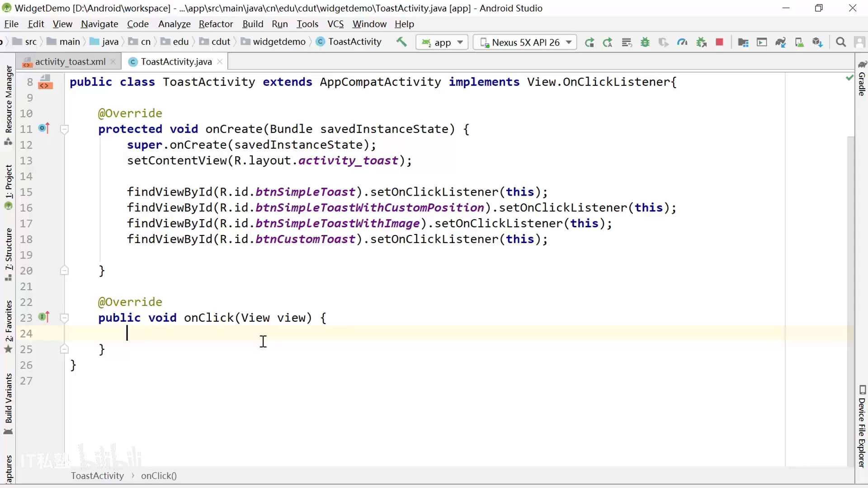Switch to the activity_toast.xml tab
Screen dimensions: 868x488
click(70, 61)
